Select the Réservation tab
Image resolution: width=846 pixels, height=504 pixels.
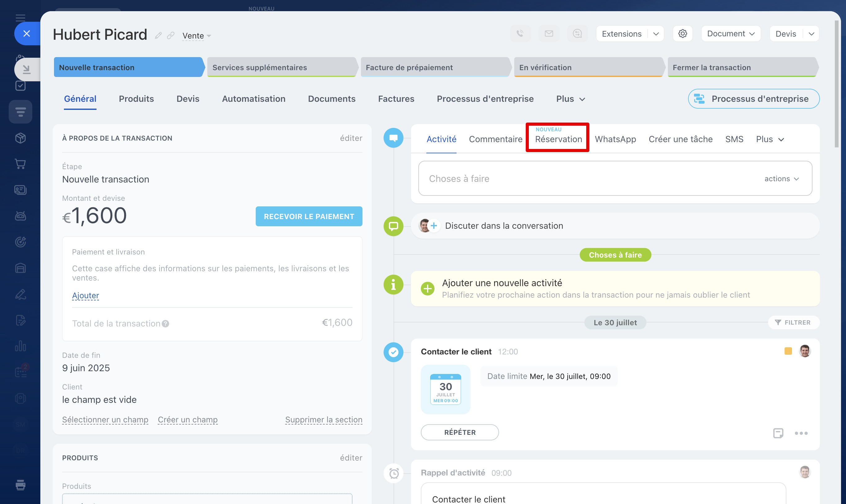[x=558, y=139]
